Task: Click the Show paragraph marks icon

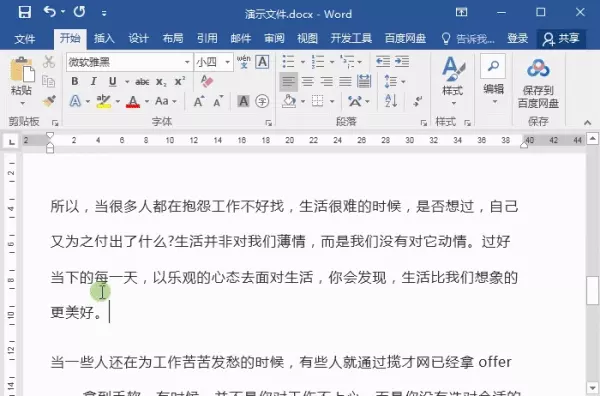Action: pos(417,101)
